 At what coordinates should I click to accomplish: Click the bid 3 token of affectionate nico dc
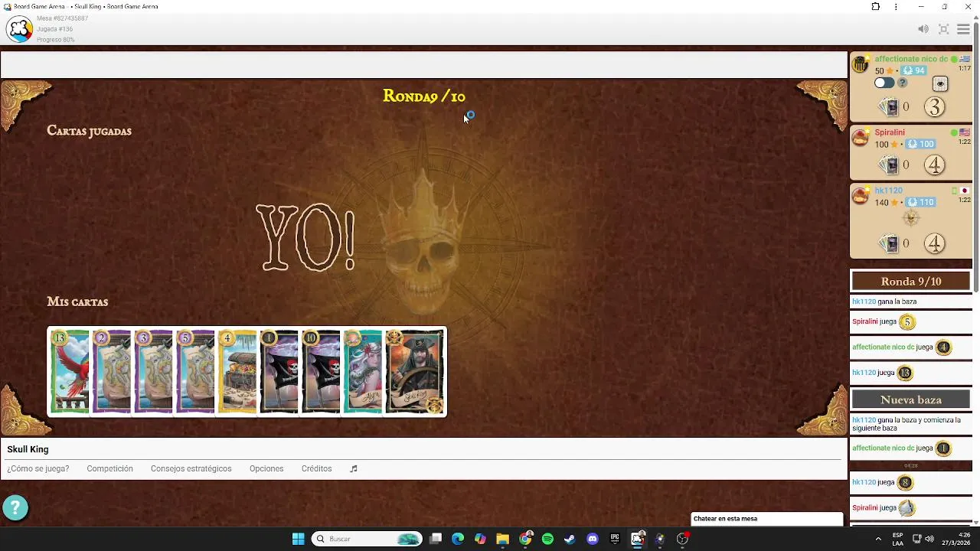pos(934,107)
